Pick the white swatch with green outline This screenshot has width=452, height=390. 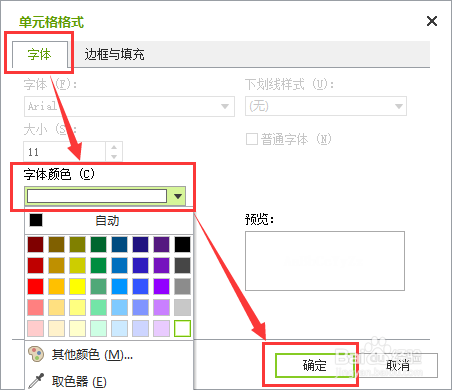coord(183,329)
